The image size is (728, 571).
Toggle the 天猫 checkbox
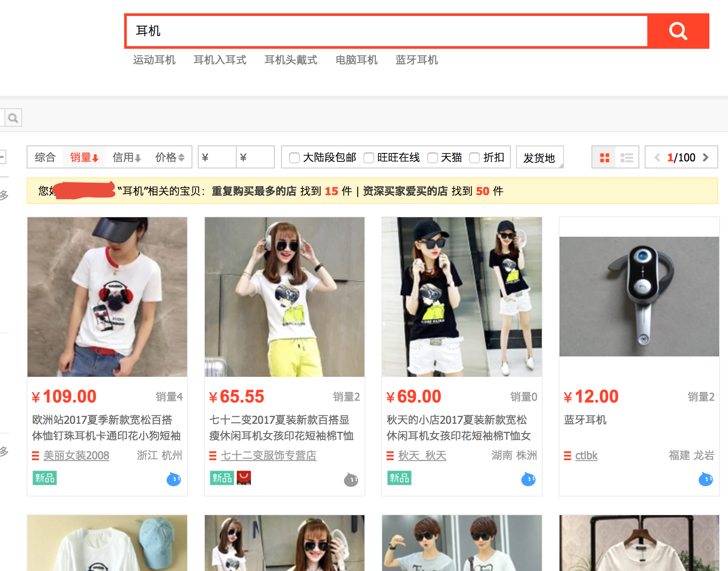(x=433, y=158)
